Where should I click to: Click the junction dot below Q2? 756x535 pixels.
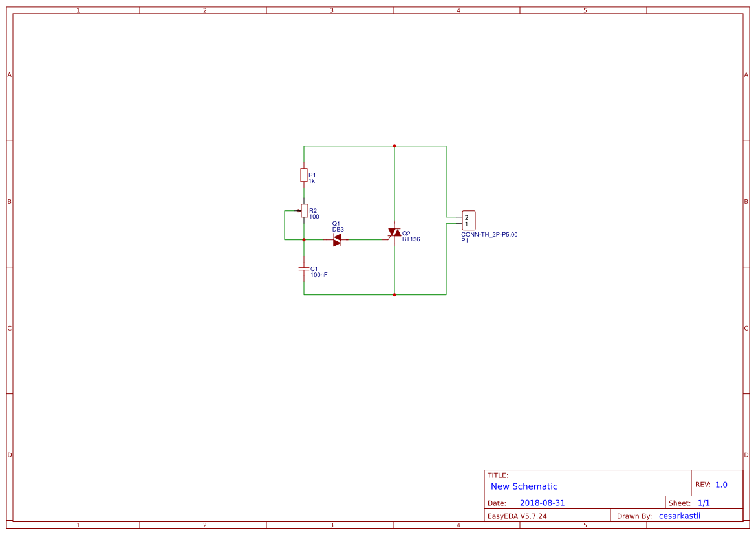394,294
